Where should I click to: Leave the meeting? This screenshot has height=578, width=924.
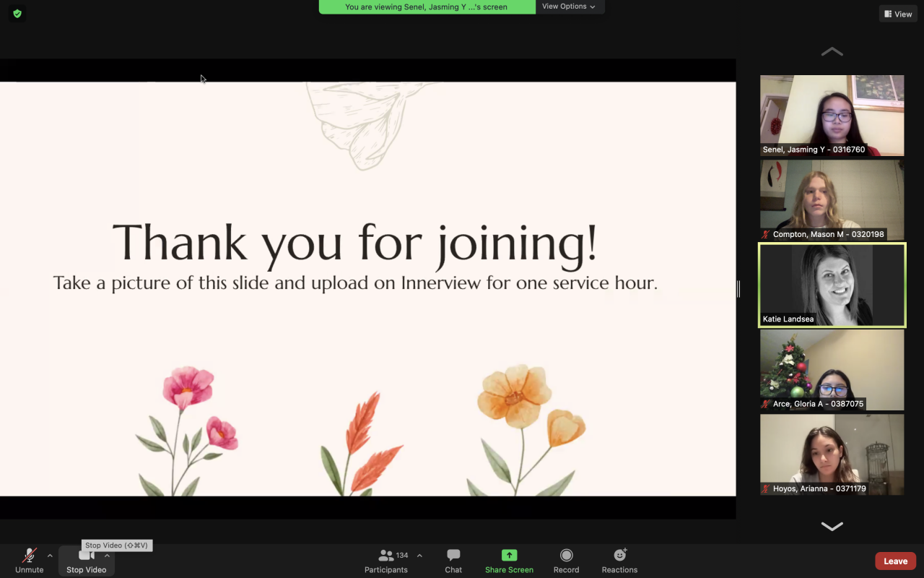[x=895, y=561]
